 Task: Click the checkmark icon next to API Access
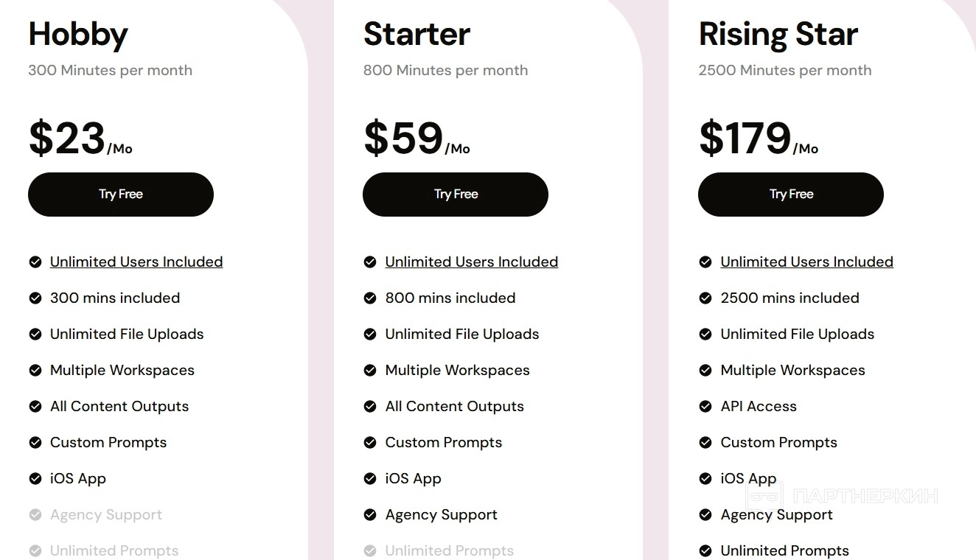coord(705,406)
